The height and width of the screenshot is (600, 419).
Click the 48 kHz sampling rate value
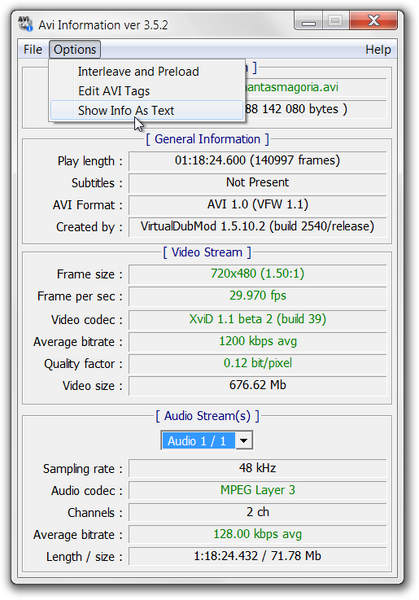click(x=258, y=468)
